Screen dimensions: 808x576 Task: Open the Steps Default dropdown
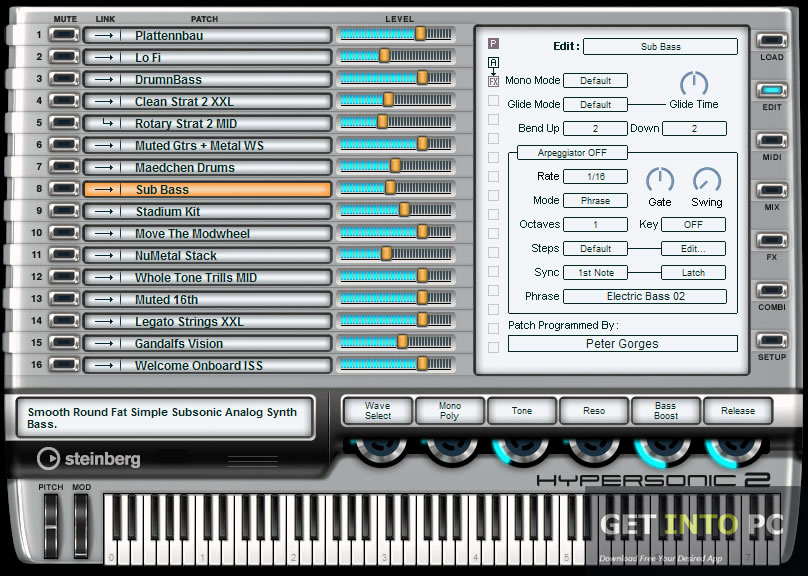596,248
